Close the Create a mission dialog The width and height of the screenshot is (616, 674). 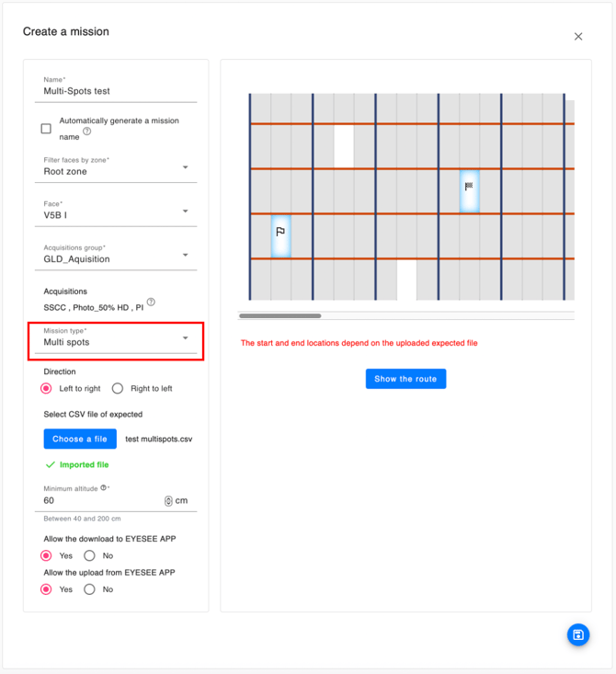578,37
